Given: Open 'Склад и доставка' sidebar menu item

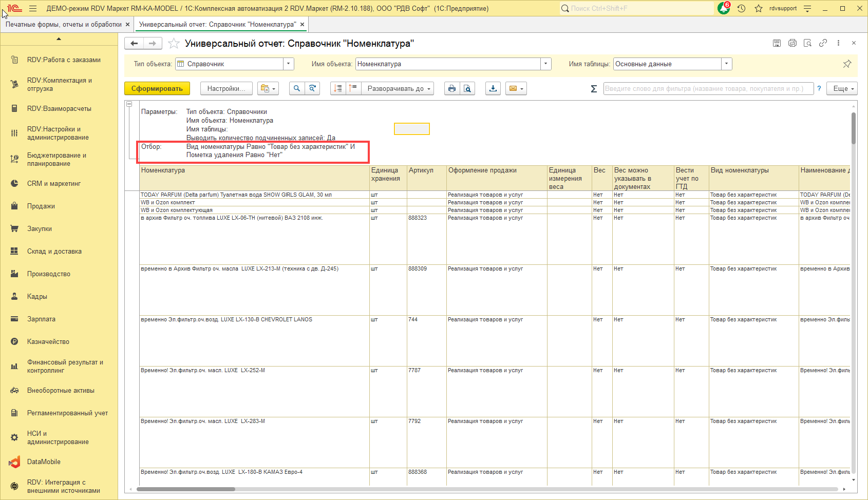Looking at the screenshot, I should [54, 252].
